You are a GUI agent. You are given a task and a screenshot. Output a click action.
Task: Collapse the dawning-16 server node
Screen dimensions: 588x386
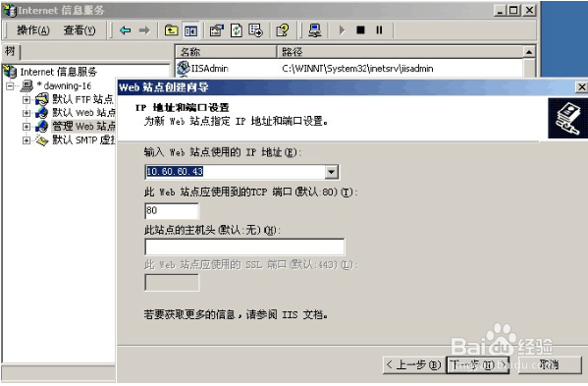pos(10,85)
